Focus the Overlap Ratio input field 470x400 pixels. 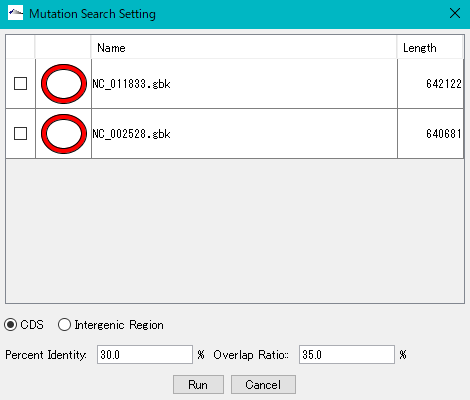tap(347, 354)
